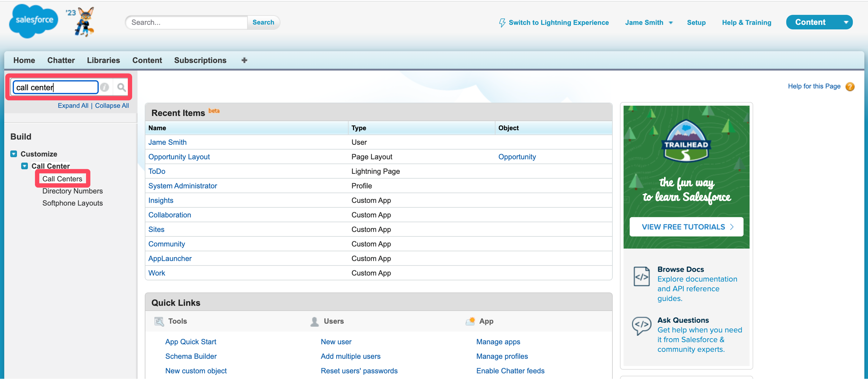Click the VIEW FREE TUTORIALS button

point(686,227)
